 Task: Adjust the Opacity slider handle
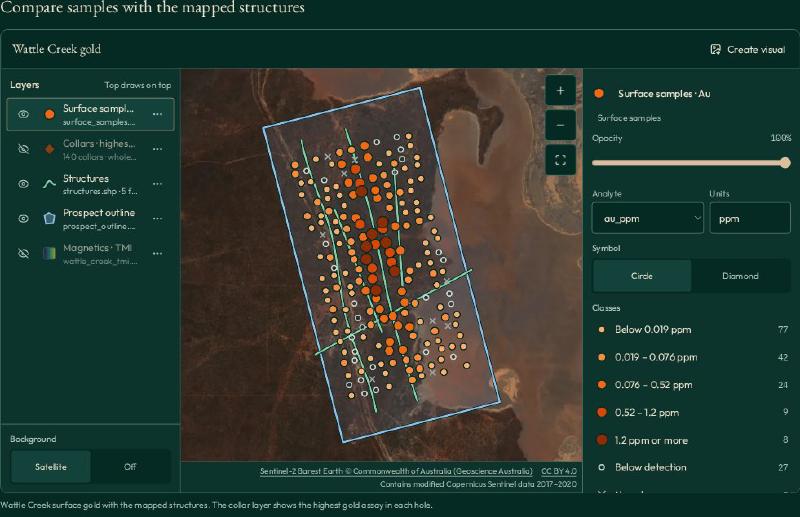tap(785, 163)
